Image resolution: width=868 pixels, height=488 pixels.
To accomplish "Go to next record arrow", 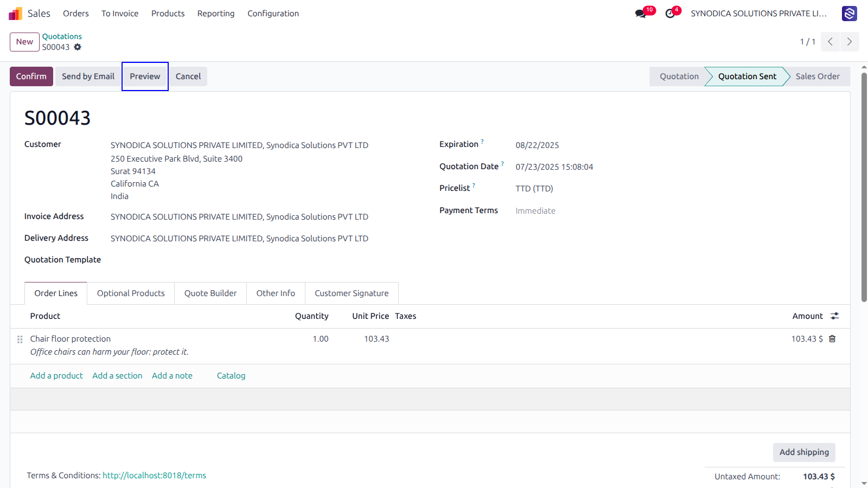I will pos(850,42).
